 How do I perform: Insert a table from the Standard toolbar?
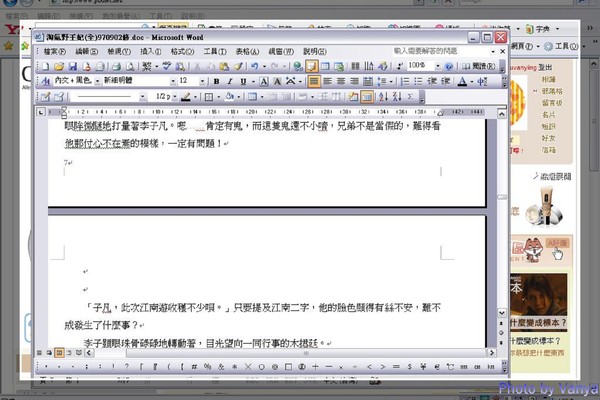[325, 67]
